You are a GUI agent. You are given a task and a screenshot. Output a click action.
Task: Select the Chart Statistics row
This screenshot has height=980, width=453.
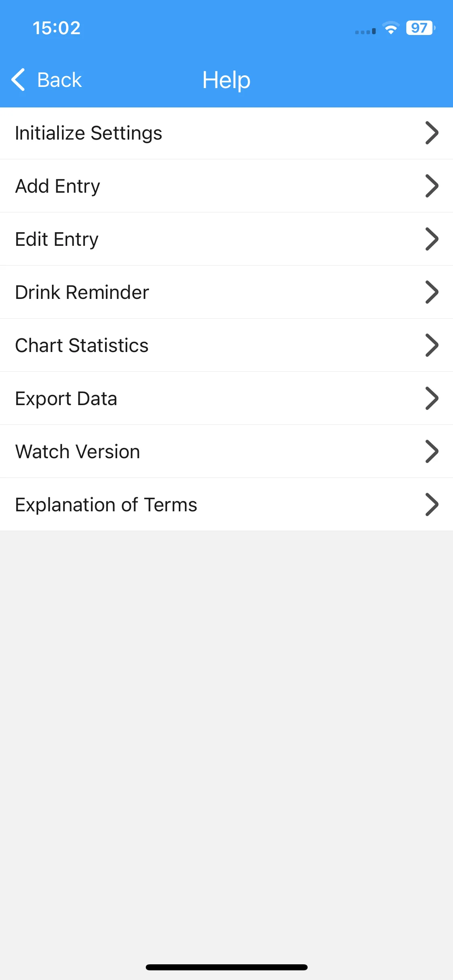pos(226,345)
